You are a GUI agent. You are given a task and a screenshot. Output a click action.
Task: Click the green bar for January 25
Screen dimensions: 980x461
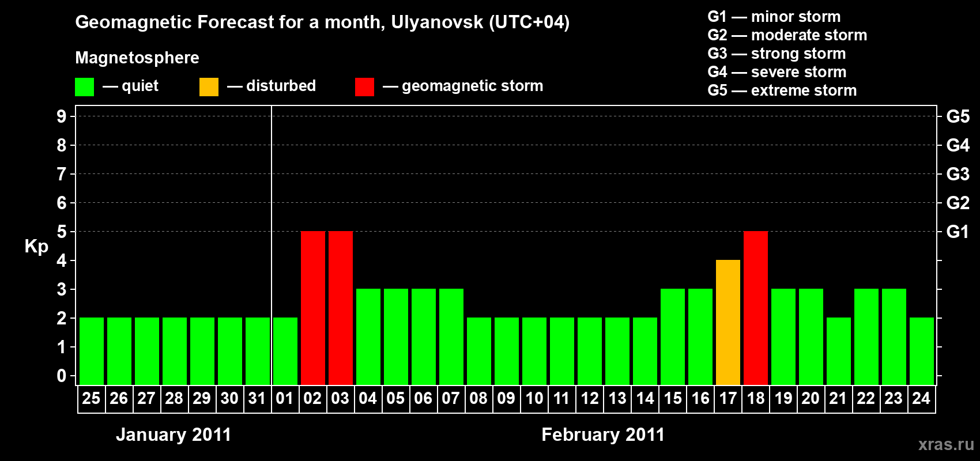pos(92,351)
